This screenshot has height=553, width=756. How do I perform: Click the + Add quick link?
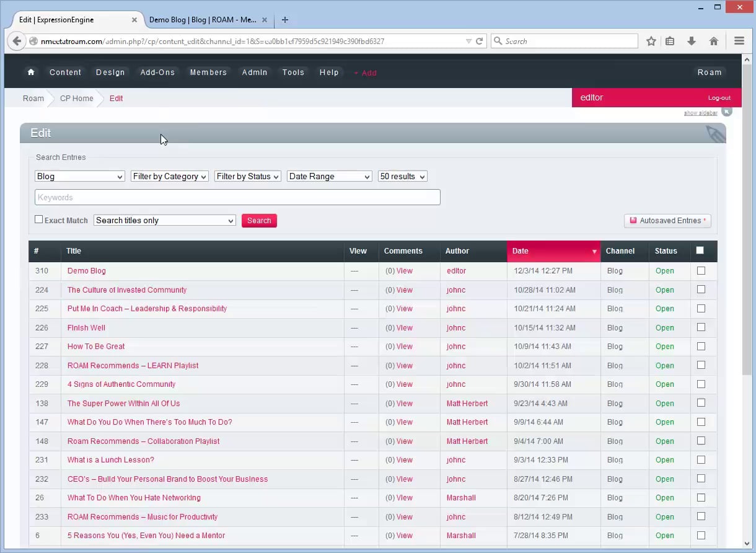(x=365, y=73)
